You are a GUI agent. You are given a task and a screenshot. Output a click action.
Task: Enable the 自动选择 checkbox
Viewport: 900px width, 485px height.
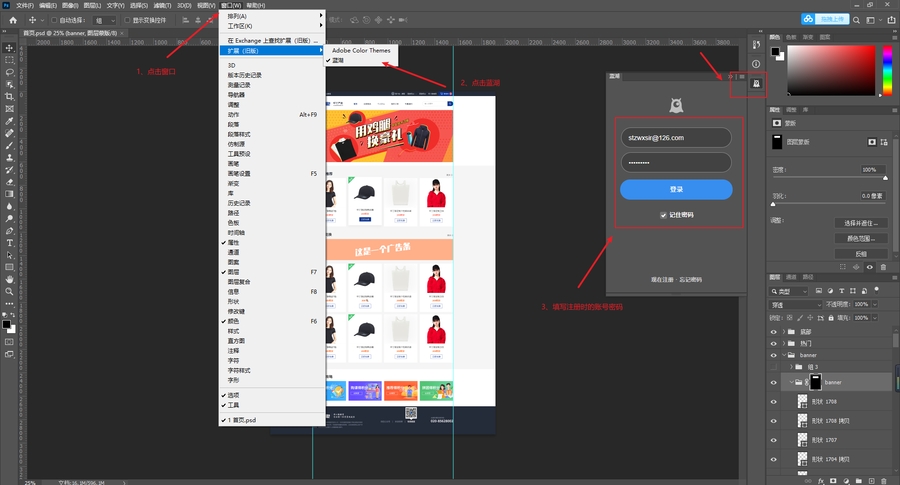coord(54,20)
